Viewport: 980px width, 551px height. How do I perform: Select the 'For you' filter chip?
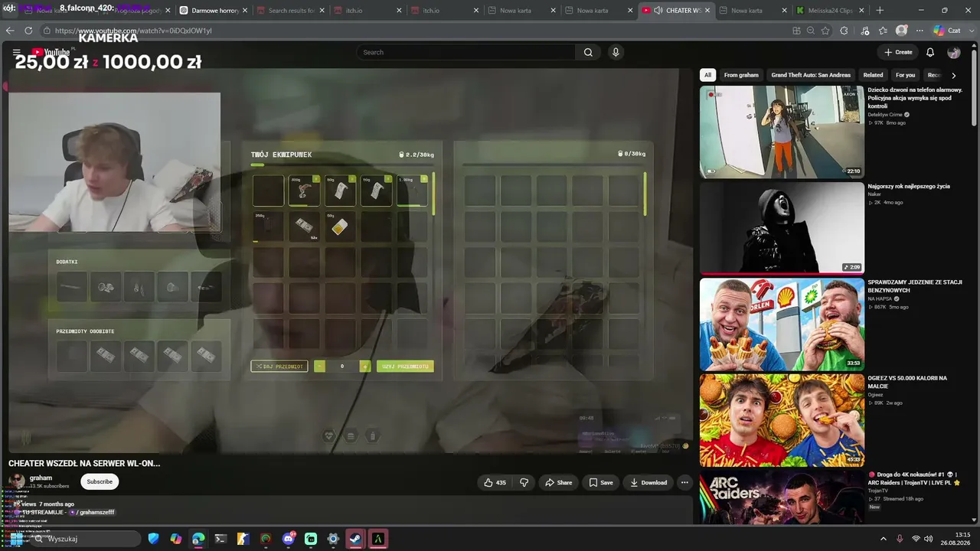pyautogui.click(x=905, y=75)
